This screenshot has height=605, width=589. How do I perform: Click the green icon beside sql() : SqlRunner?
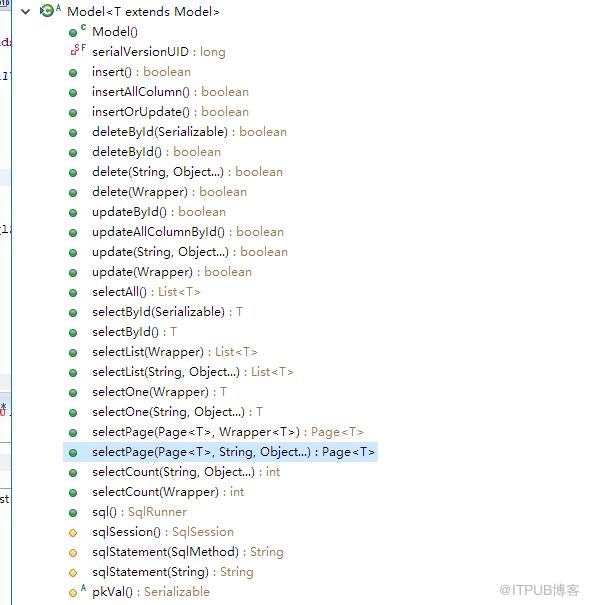(73, 513)
